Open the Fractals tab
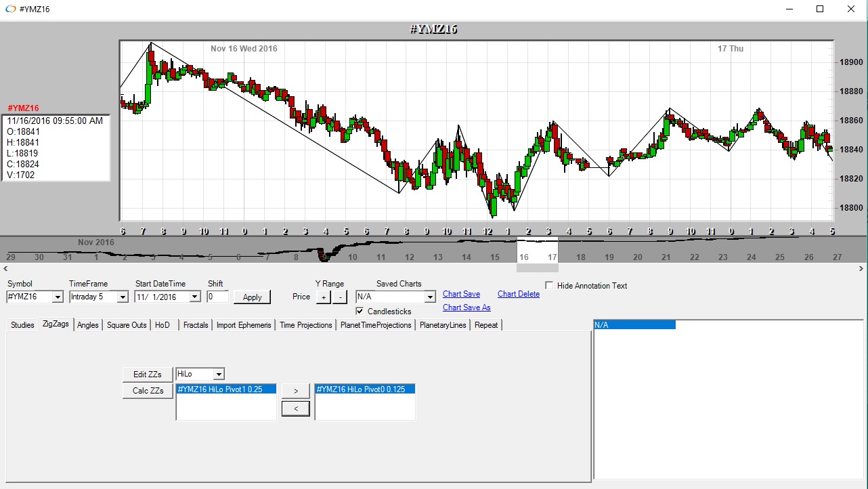The image size is (868, 489). coord(196,325)
